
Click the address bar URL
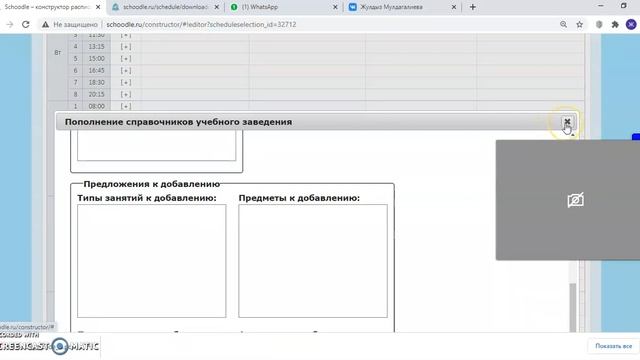(x=201, y=24)
